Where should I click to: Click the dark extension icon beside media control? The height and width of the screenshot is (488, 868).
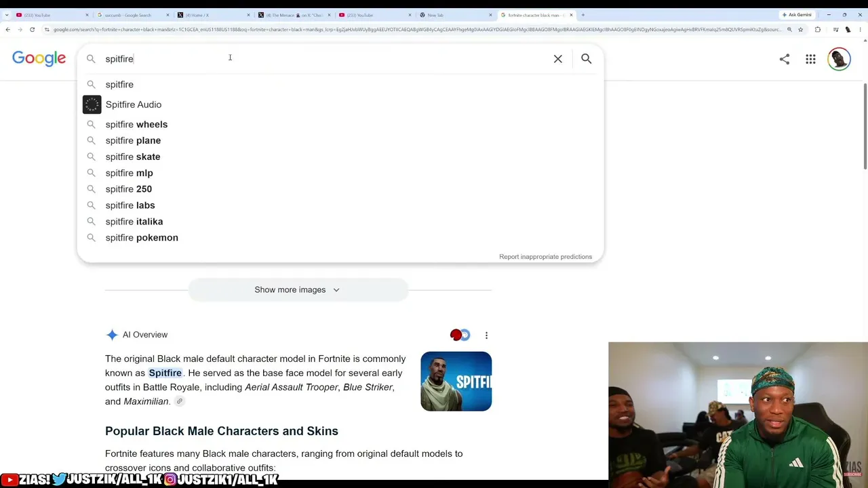[848, 30]
